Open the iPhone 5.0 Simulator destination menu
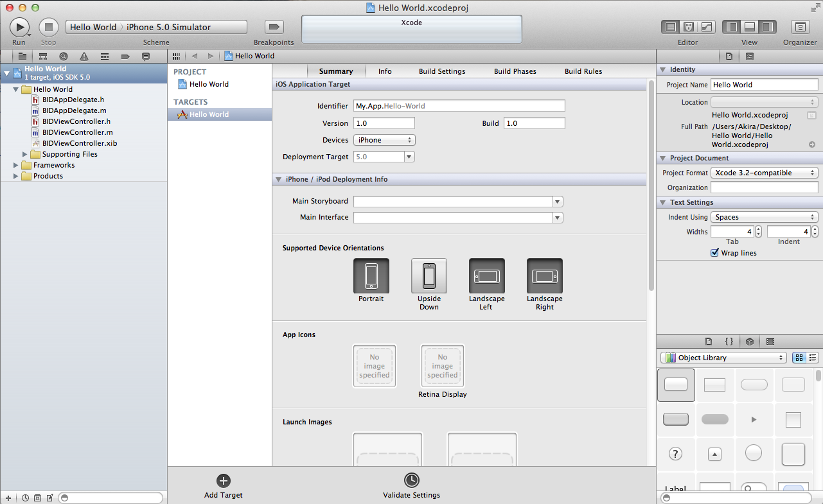The width and height of the screenshot is (823, 504). [168, 27]
